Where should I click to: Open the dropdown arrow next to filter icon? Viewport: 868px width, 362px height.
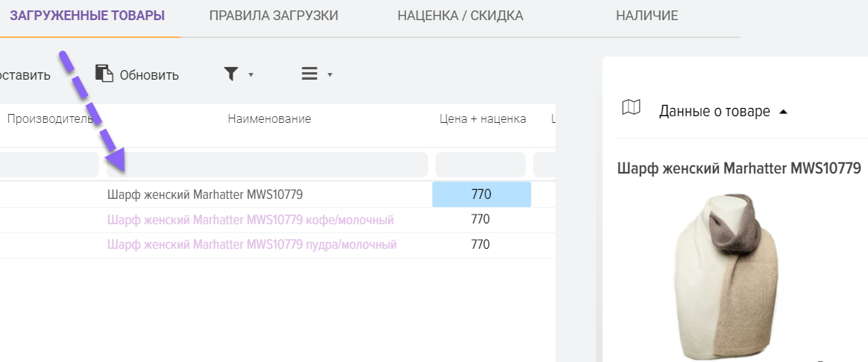pyautogui.click(x=251, y=74)
